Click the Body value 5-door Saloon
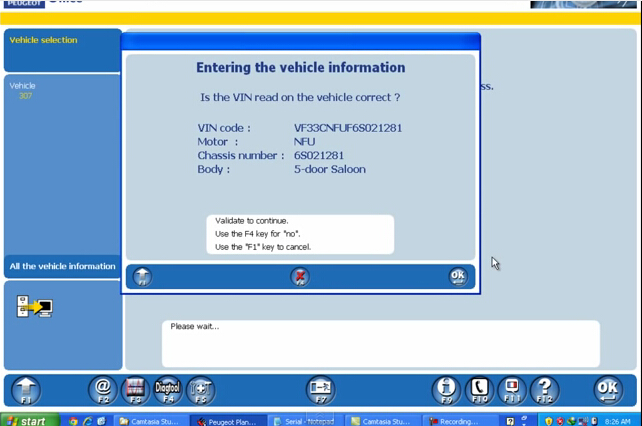The width and height of the screenshot is (642, 426). tap(330, 169)
